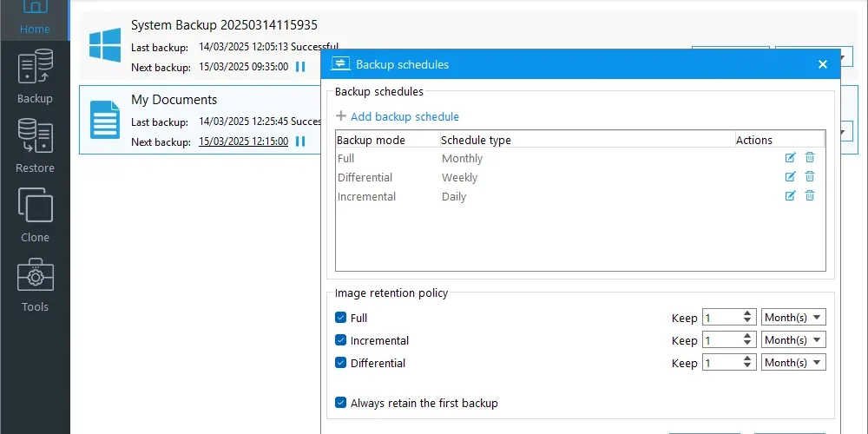Open the Differential retention Month(s) dropdown

(x=793, y=363)
